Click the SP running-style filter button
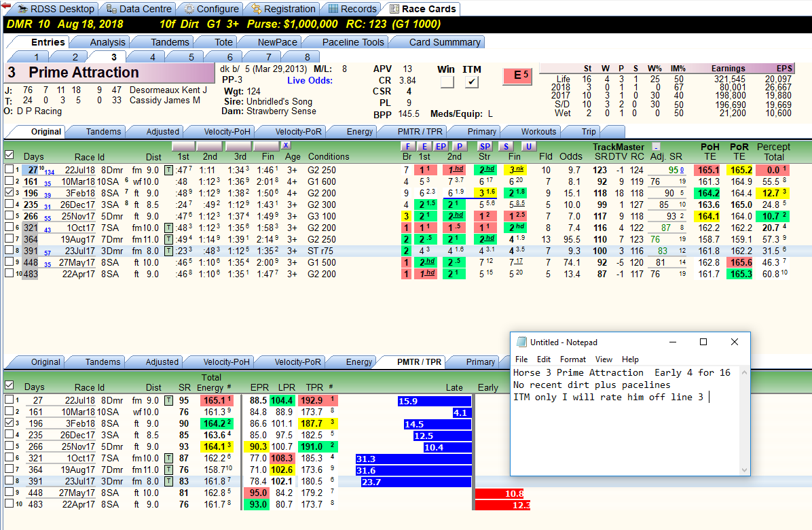This screenshot has height=530, width=812. coord(484,147)
